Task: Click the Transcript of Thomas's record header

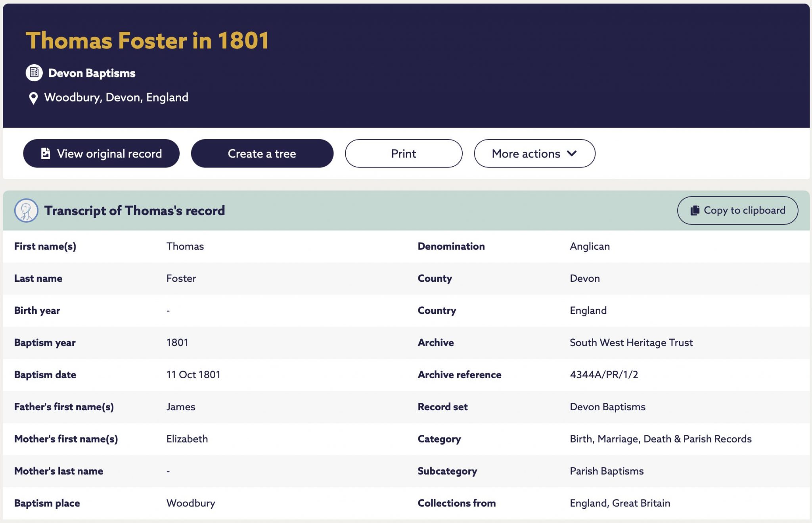Action: pos(134,210)
